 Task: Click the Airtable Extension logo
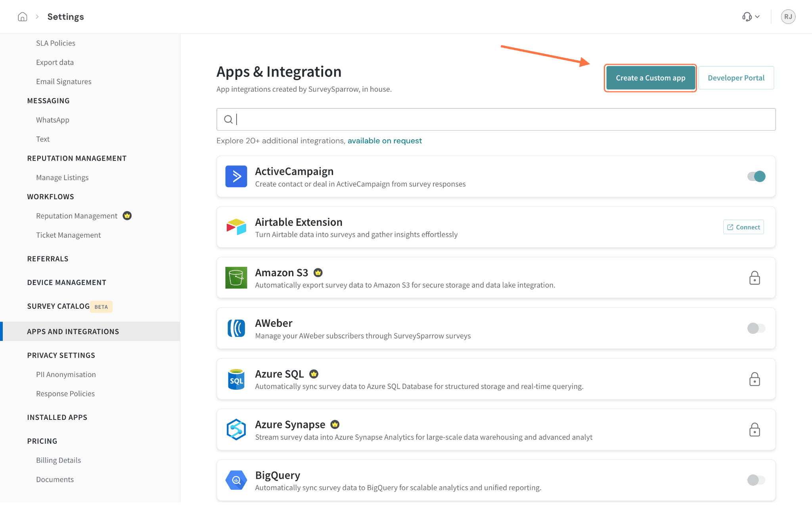pos(236,227)
